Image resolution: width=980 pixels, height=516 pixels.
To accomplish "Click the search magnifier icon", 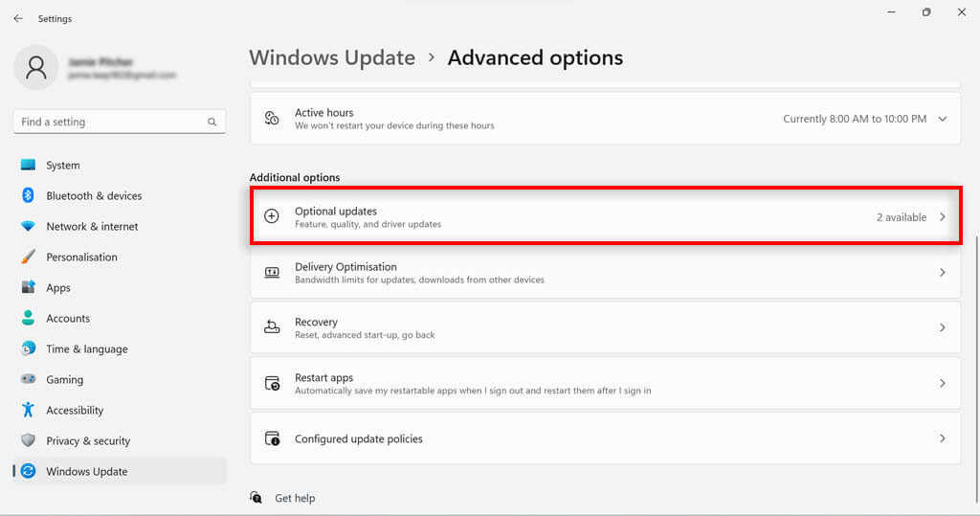I will click(212, 123).
